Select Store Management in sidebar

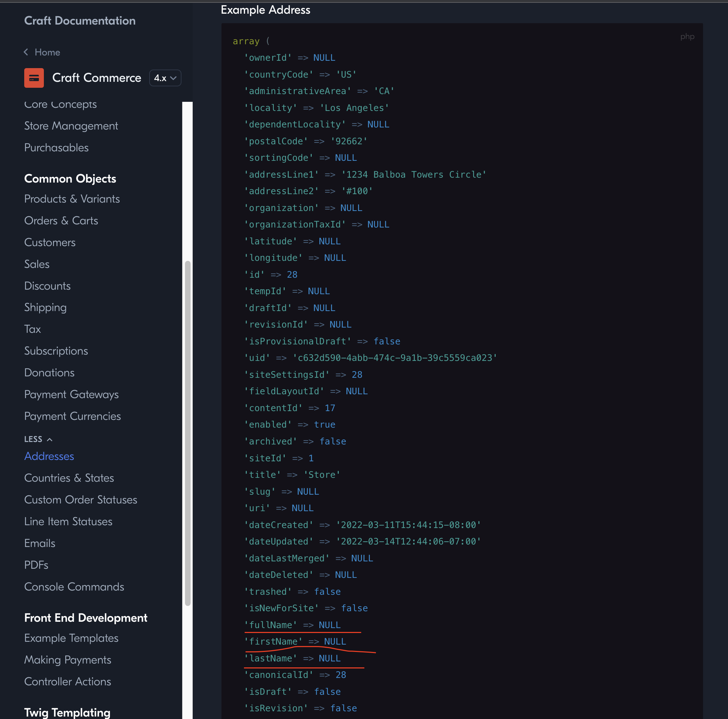71,126
